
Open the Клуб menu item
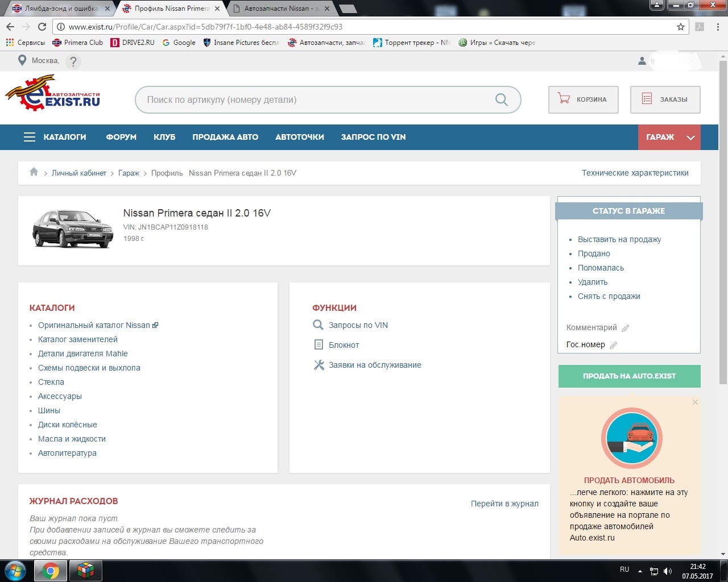point(164,137)
